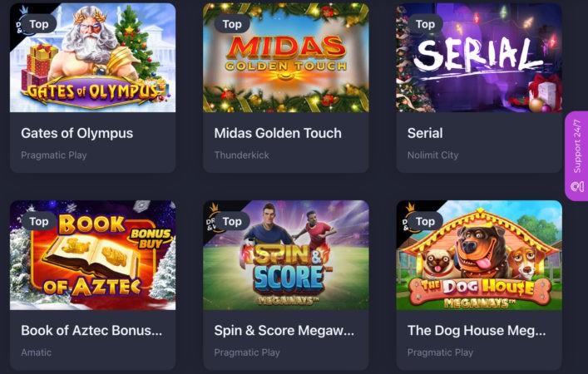Click the Spin & Score Megaw... title
588x374 pixels.
tap(284, 331)
